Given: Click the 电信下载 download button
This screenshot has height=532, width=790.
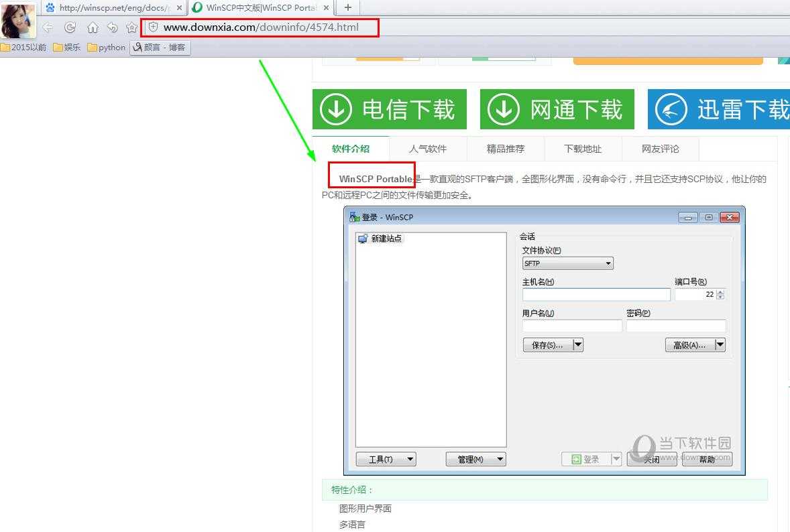Looking at the screenshot, I should 389,109.
